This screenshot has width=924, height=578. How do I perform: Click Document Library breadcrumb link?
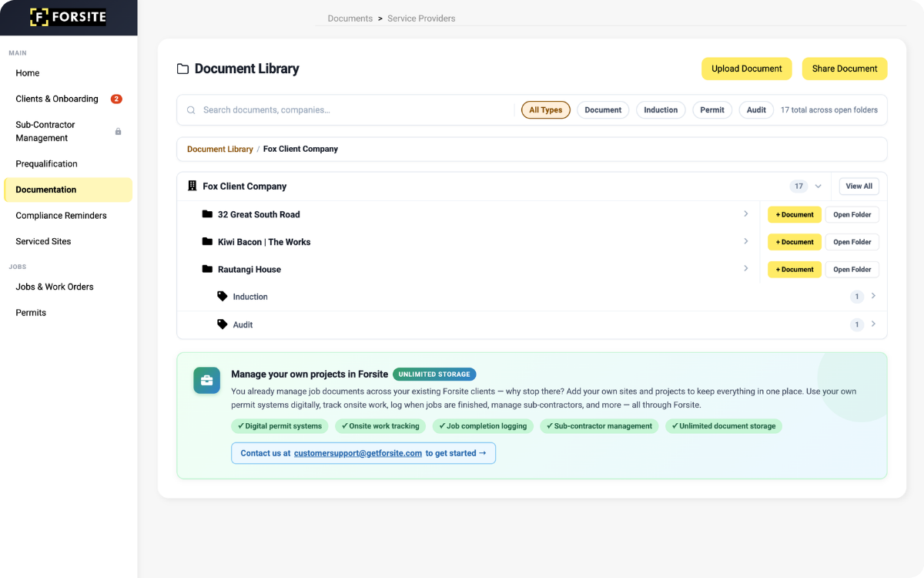(x=220, y=149)
